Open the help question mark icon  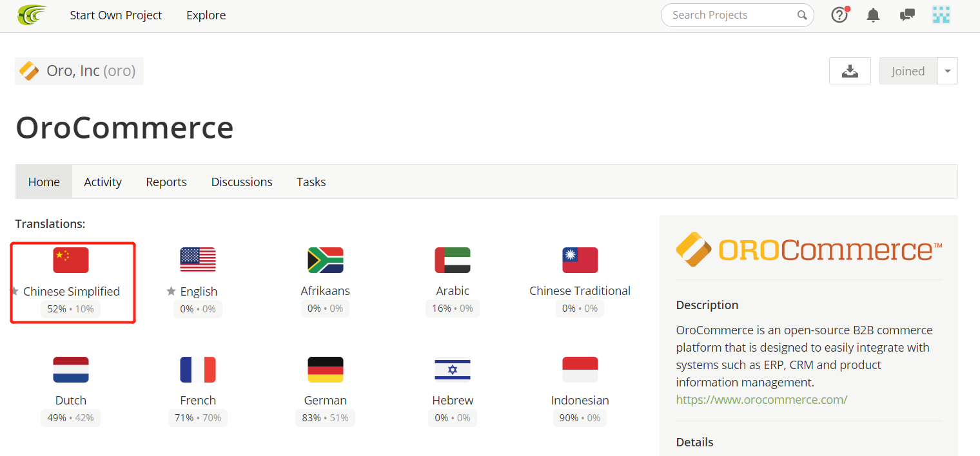(839, 15)
